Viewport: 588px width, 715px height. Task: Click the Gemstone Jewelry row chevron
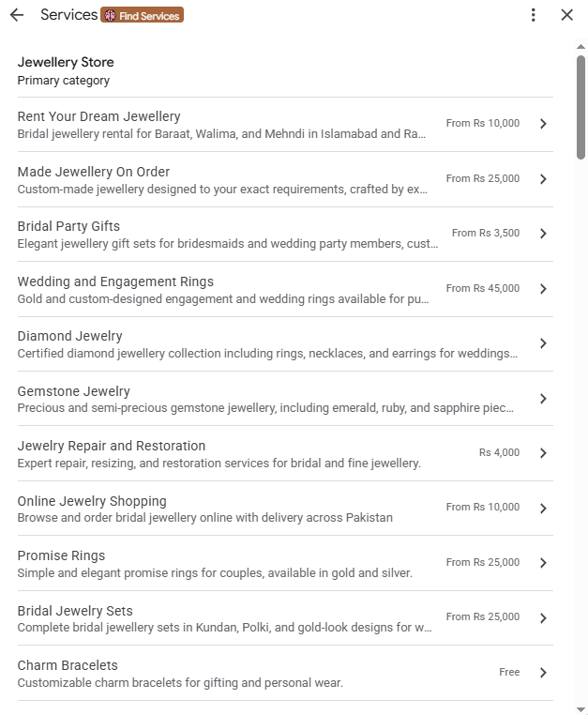point(543,399)
